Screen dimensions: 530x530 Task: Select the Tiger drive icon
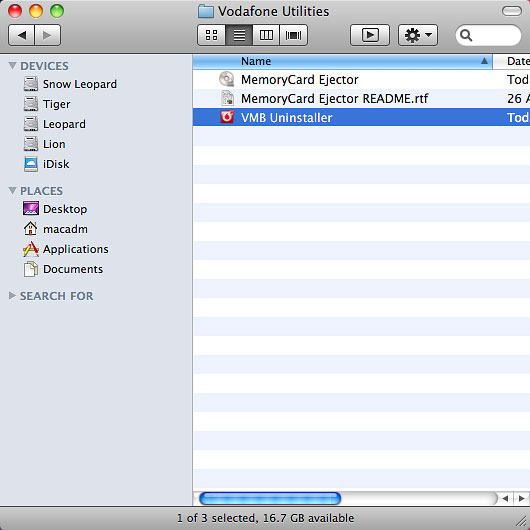(x=31, y=103)
